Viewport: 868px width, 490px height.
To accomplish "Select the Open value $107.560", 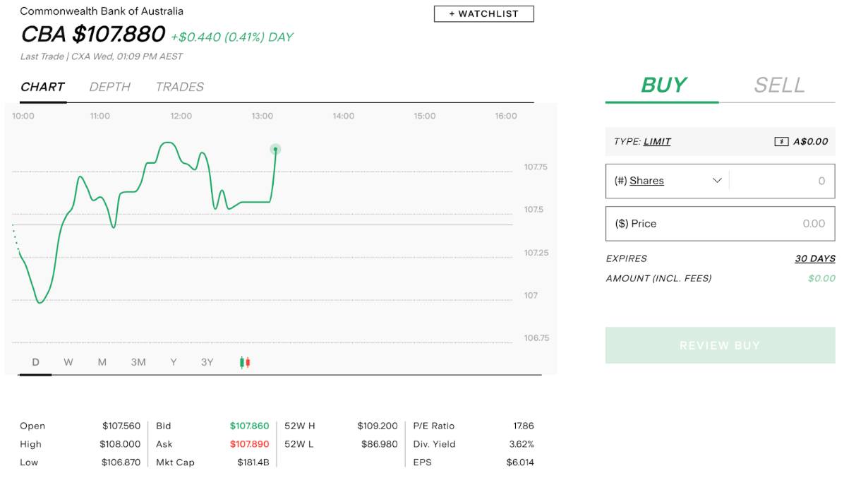I will 121,426.
